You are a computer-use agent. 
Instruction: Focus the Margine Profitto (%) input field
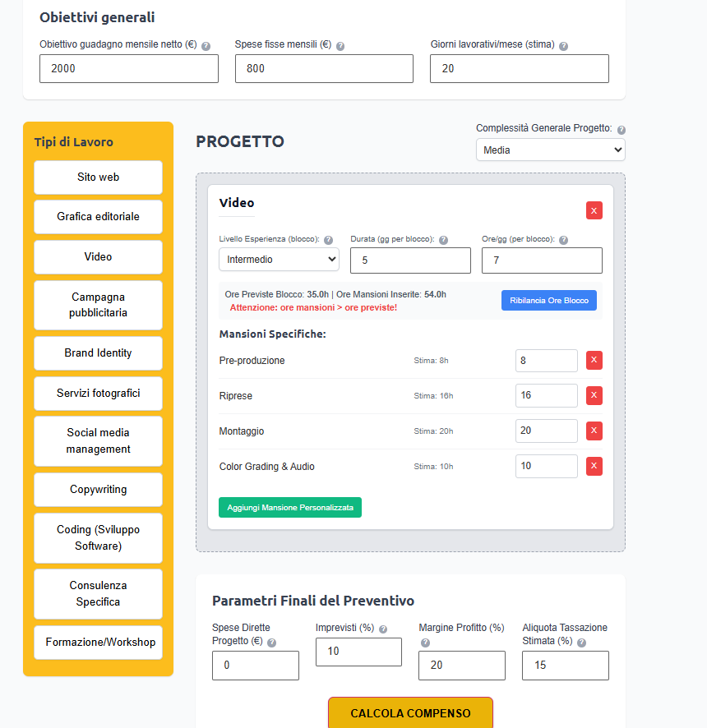tap(461, 666)
